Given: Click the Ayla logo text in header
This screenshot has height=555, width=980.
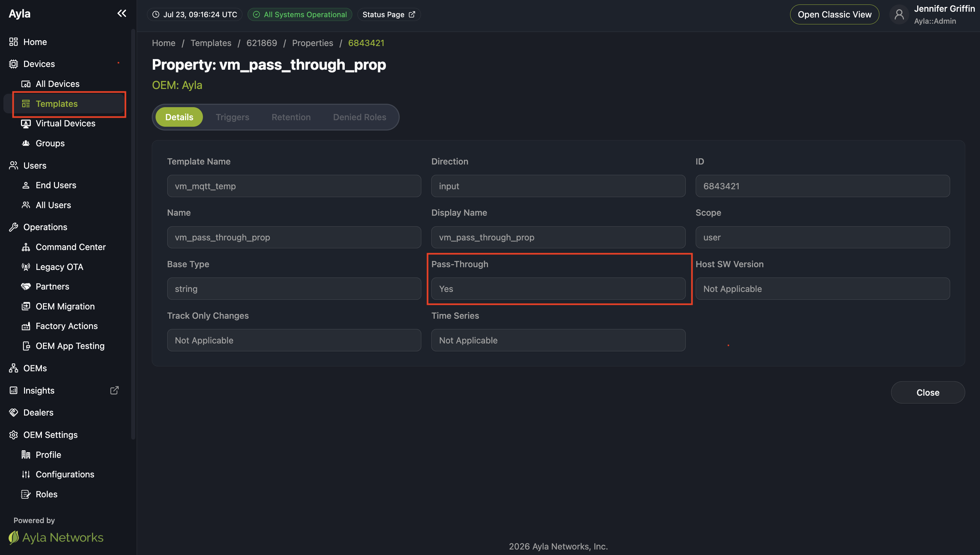Looking at the screenshot, I should pos(20,14).
